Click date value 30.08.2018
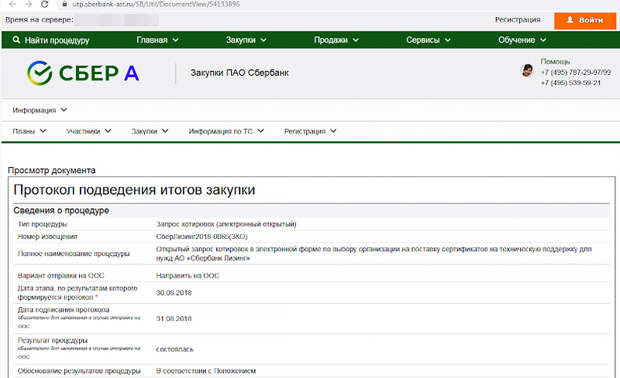Viewport: 620px width, 378px height. [x=174, y=293]
